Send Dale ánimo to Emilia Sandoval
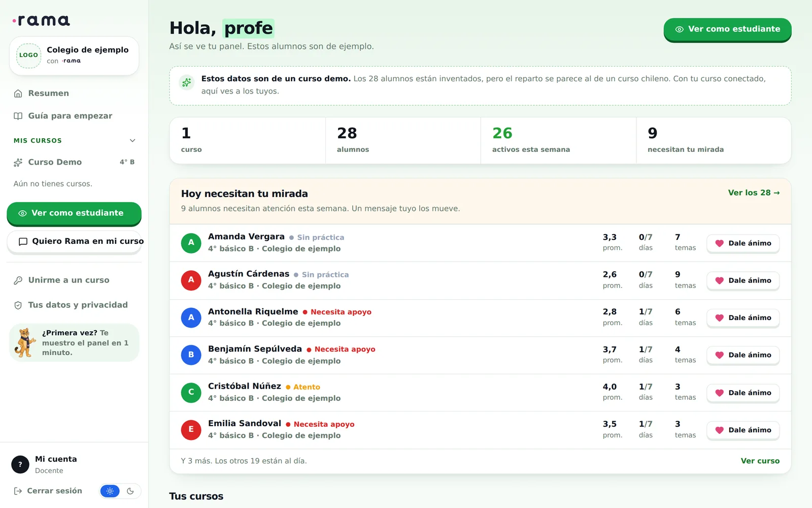812x508 pixels. click(x=743, y=430)
